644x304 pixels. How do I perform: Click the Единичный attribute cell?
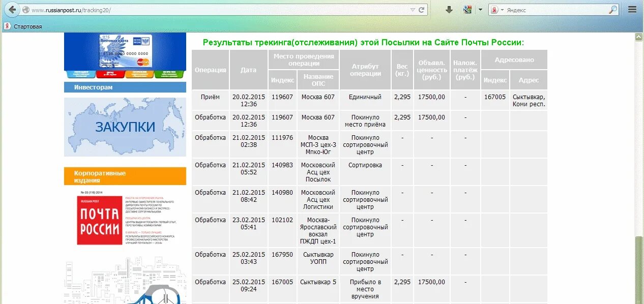[365, 100]
